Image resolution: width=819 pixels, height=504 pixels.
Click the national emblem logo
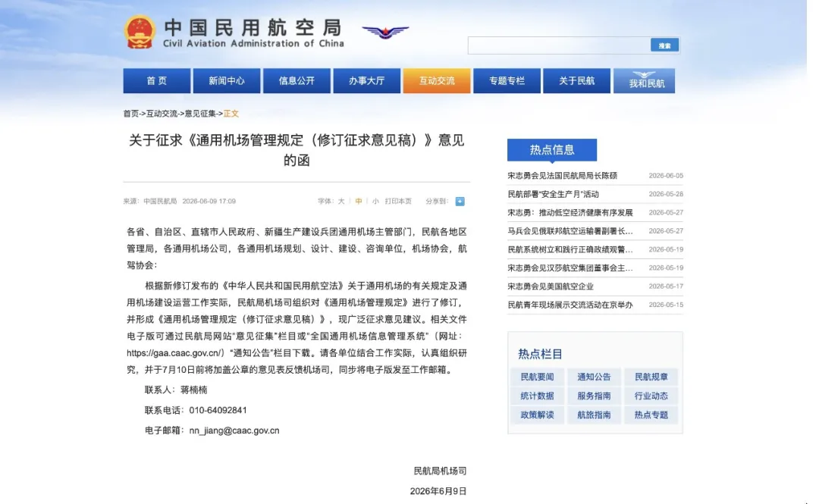[x=140, y=32]
